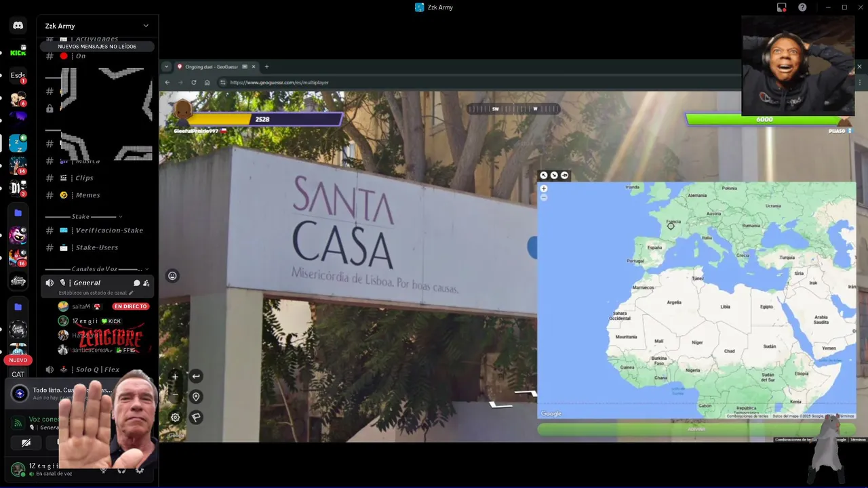Enlarge the guess map with arrow icon
This screenshot has height=488, width=868.
544,176
